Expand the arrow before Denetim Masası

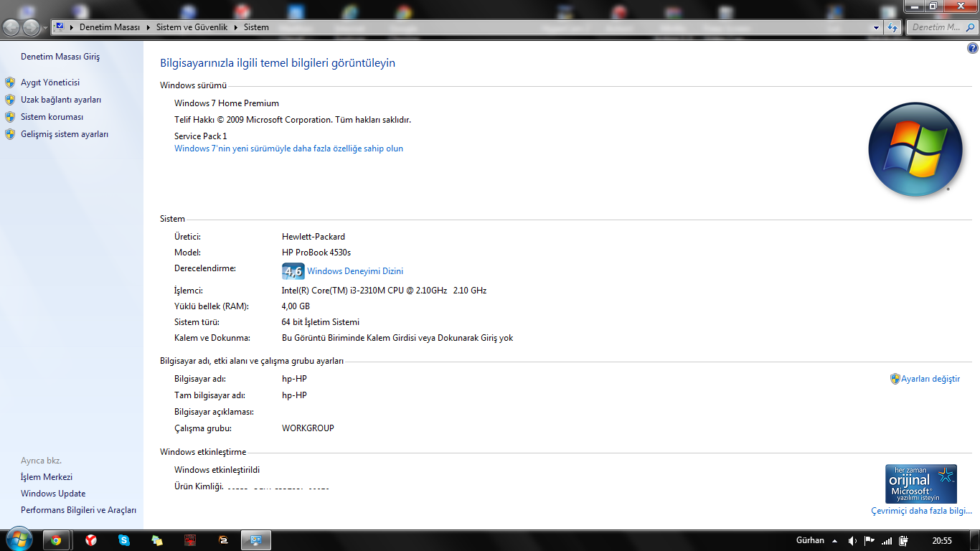coord(72,27)
